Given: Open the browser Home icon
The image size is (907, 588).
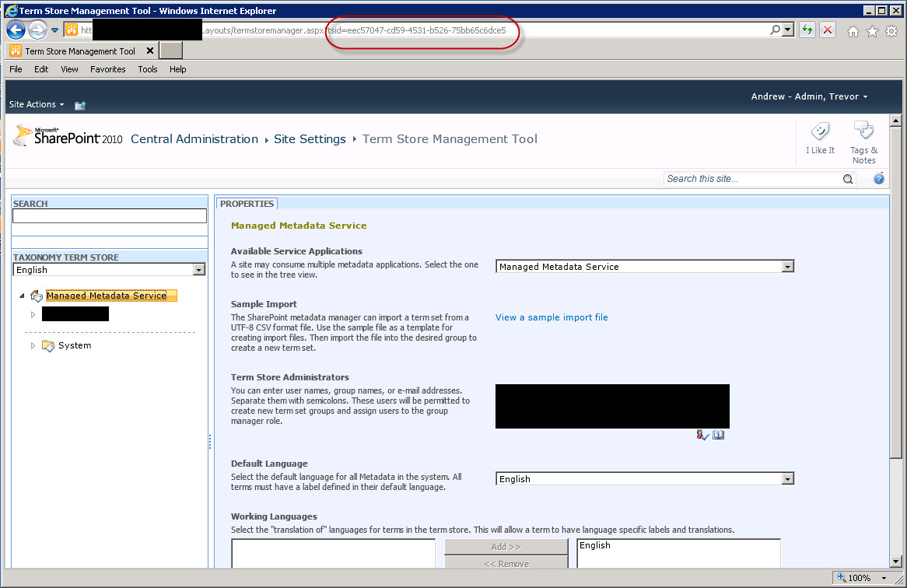Looking at the screenshot, I should pyautogui.click(x=853, y=31).
